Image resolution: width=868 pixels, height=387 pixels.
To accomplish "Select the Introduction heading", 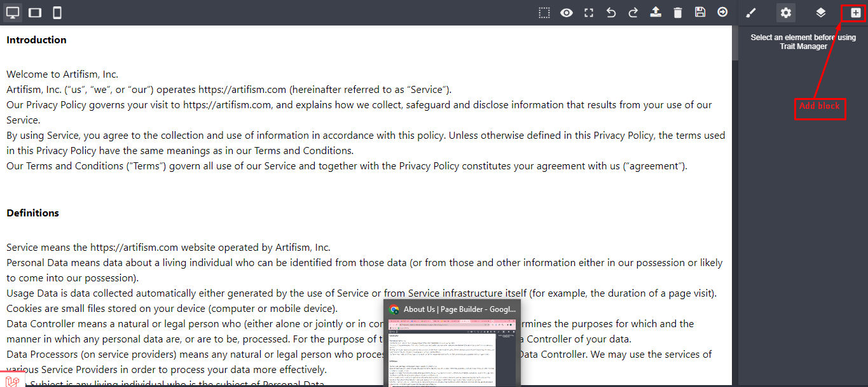I will (36, 40).
